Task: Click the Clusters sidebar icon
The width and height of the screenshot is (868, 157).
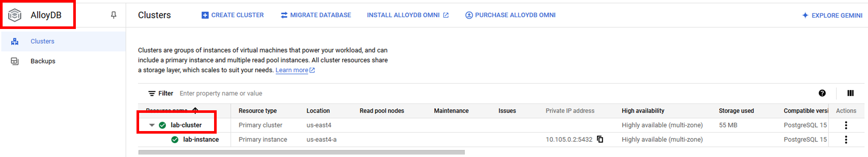Action: pyautogui.click(x=15, y=41)
